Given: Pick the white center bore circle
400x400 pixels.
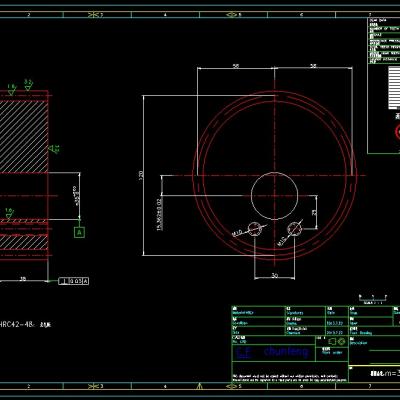Looking at the screenshot, I should tap(274, 196).
